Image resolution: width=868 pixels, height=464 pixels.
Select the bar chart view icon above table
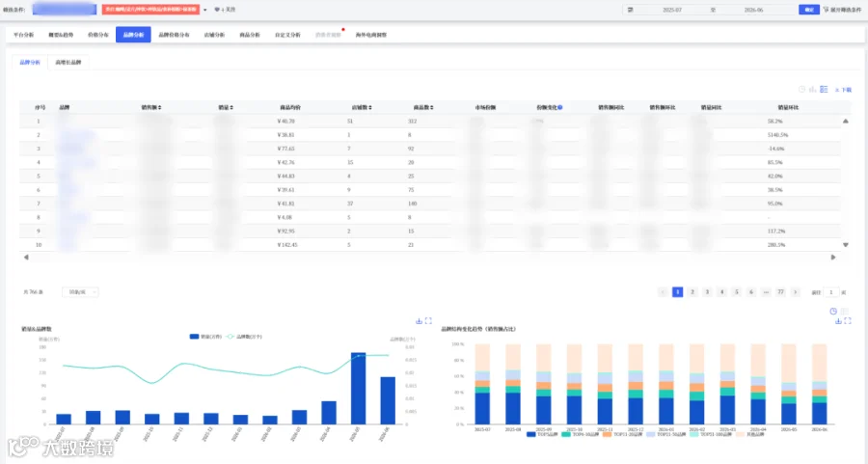(x=813, y=89)
